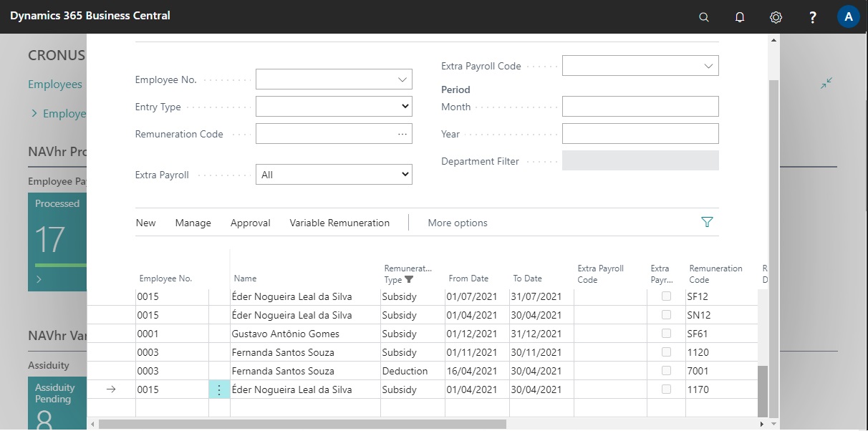This screenshot has width=868, height=431.
Task: Open row actions menu for selected row
Action: point(219,389)
